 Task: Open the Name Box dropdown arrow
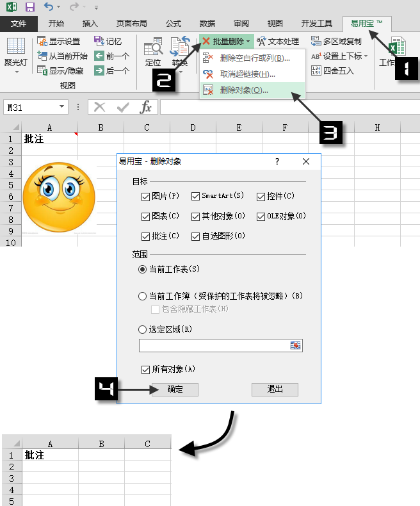pyautogui.click(x=61, y=107)
